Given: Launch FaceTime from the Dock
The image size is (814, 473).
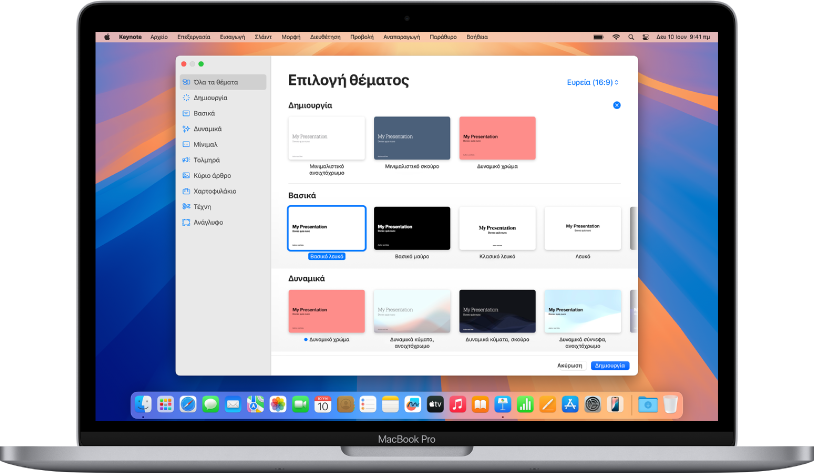Looking at the screenshot, I should click(300, 404).
